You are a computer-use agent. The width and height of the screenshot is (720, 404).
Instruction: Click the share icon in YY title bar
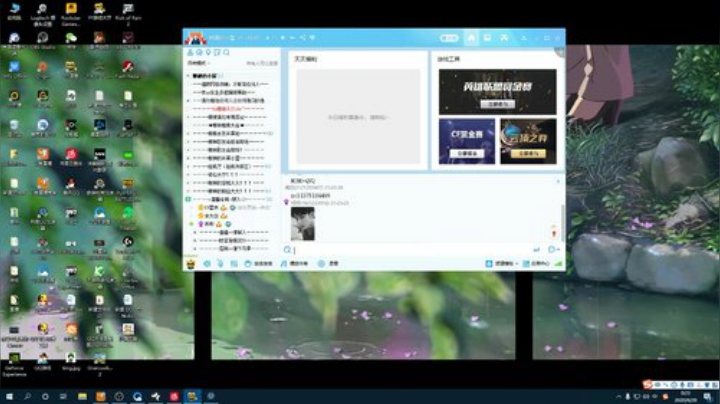(303, 38)
